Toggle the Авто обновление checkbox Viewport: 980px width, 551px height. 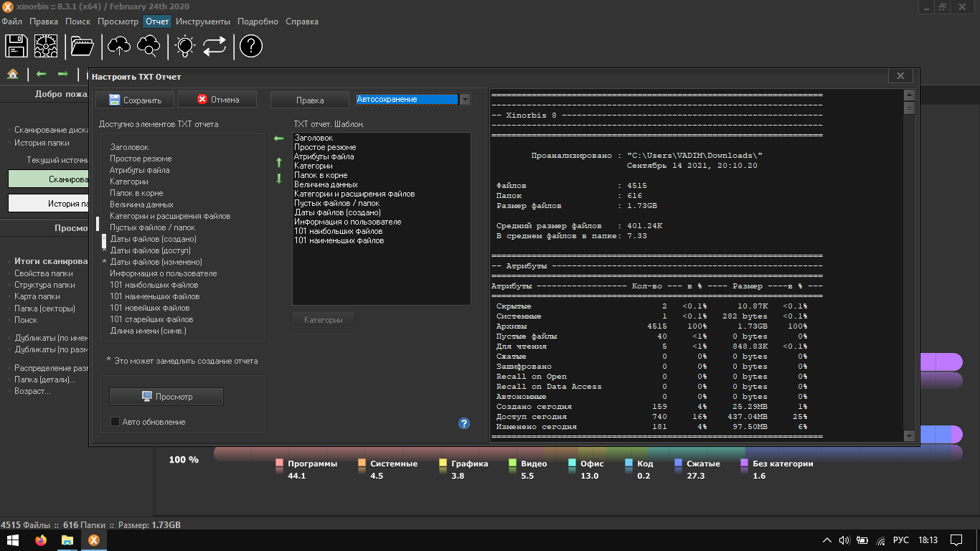click(115, 422)
